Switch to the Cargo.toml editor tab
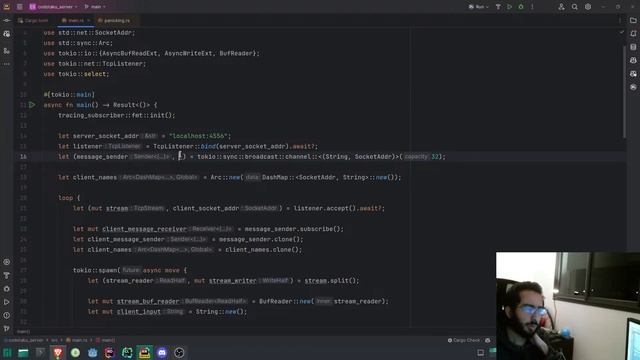The height and width of the screenshot is (360, 640). point(33,20)
